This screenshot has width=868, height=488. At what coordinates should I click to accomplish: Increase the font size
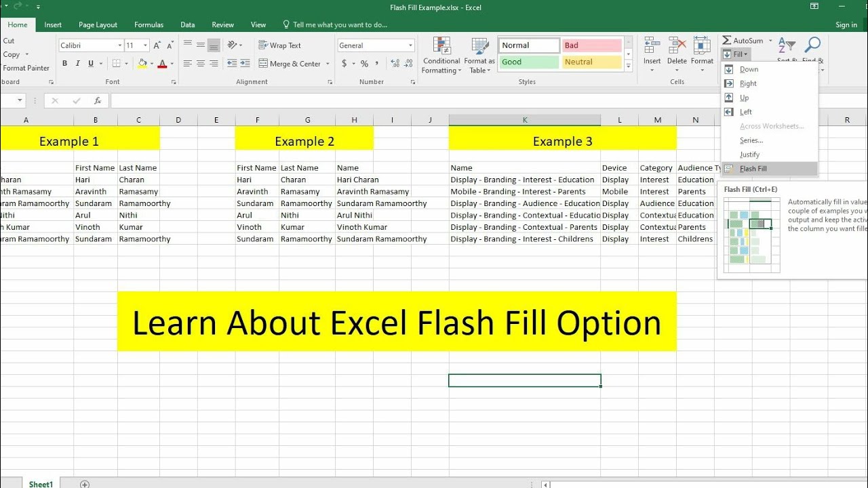coord(157,45)
